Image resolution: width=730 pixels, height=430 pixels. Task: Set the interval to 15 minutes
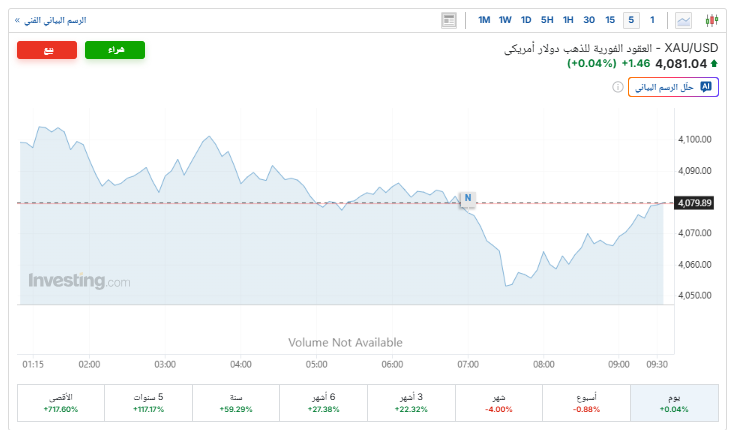[x=610, y=20]
